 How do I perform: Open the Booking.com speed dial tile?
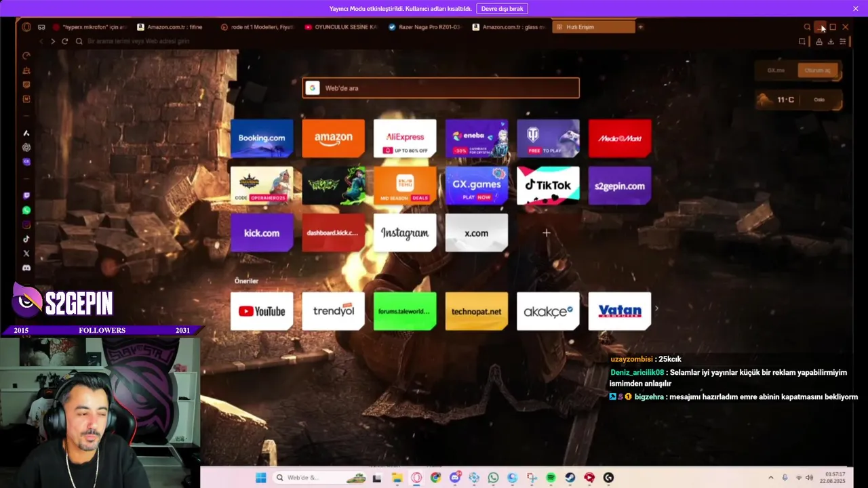[262, 138]
